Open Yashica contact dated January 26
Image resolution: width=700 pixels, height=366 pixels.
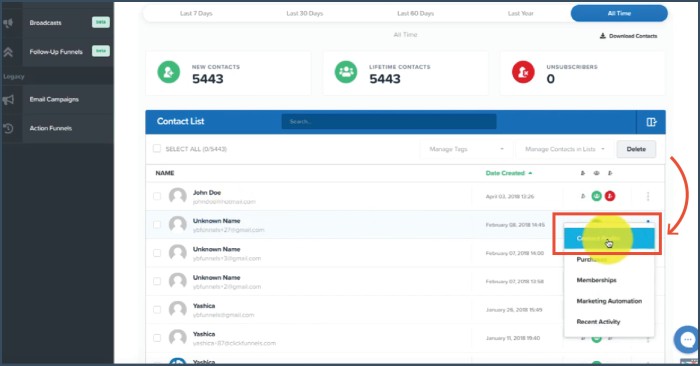point(204,306)
